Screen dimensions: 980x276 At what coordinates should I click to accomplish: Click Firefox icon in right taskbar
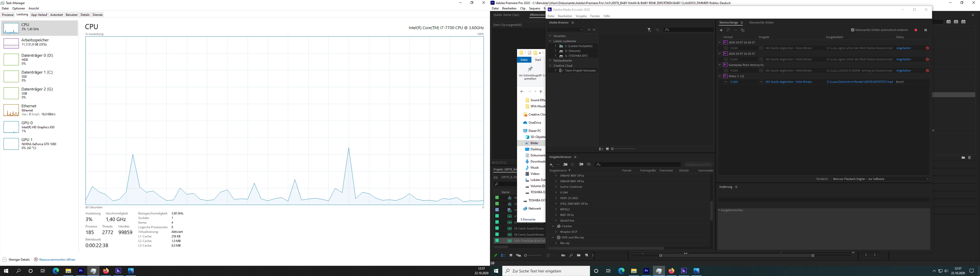671,271
